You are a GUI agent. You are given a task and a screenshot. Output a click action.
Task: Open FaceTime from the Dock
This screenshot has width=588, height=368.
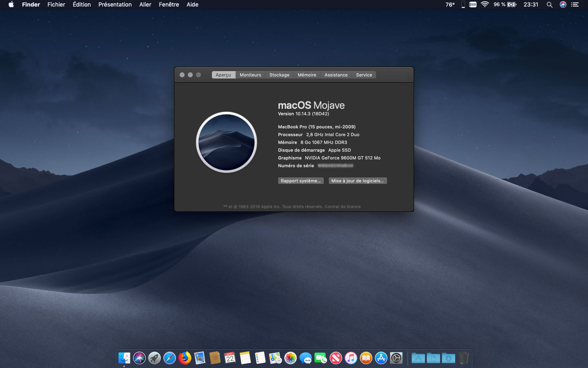(x=321, y=358)
